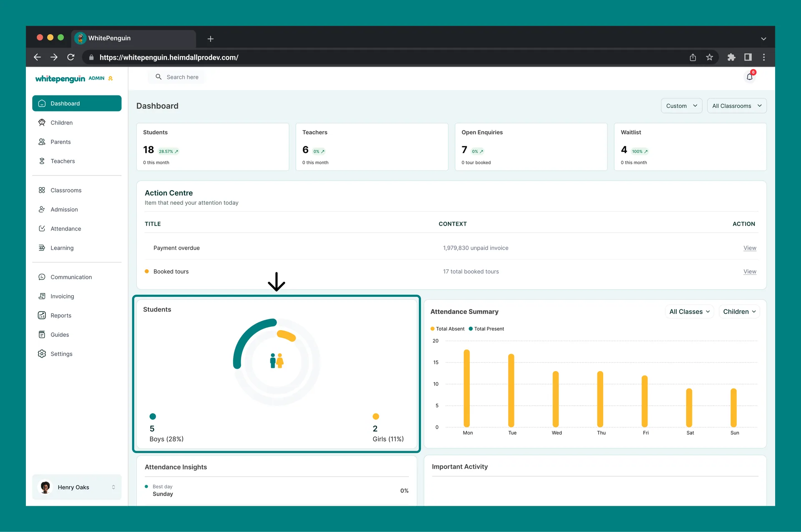Click the whitepenguin logo

click(60, 79)
